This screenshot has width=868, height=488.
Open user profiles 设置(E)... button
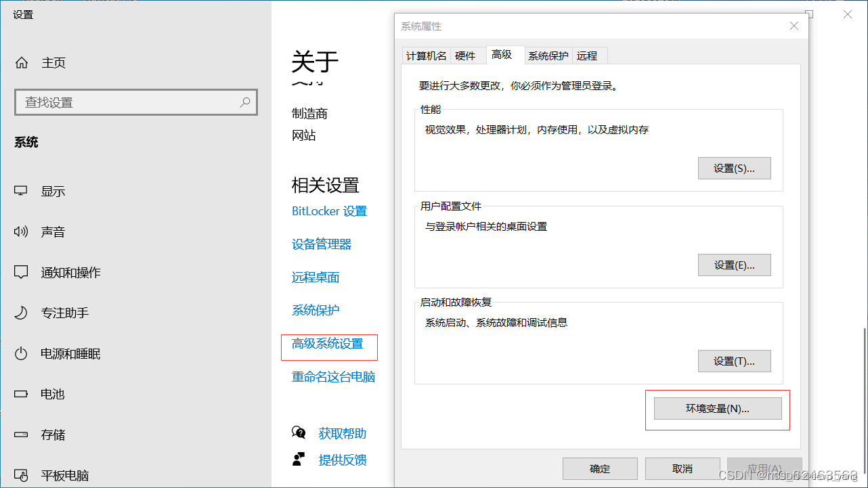[734, 265]
